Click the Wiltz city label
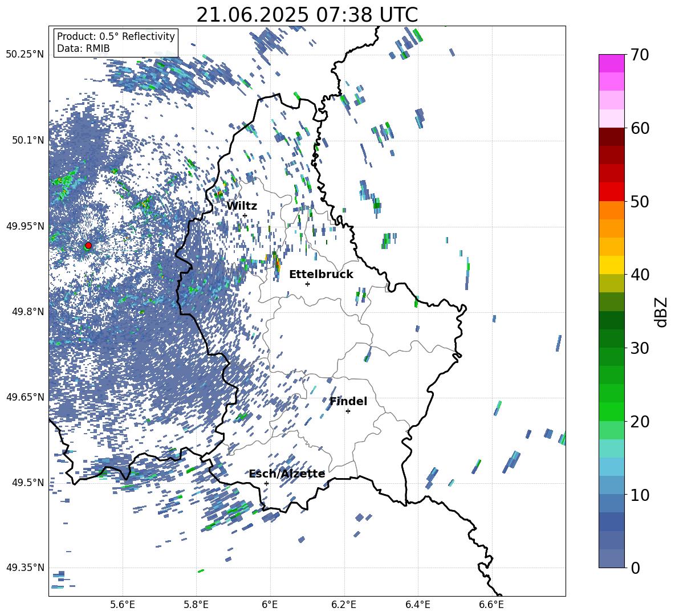This screenshot has width=675, height=616. pyautogui.click(x=242, y=206)
